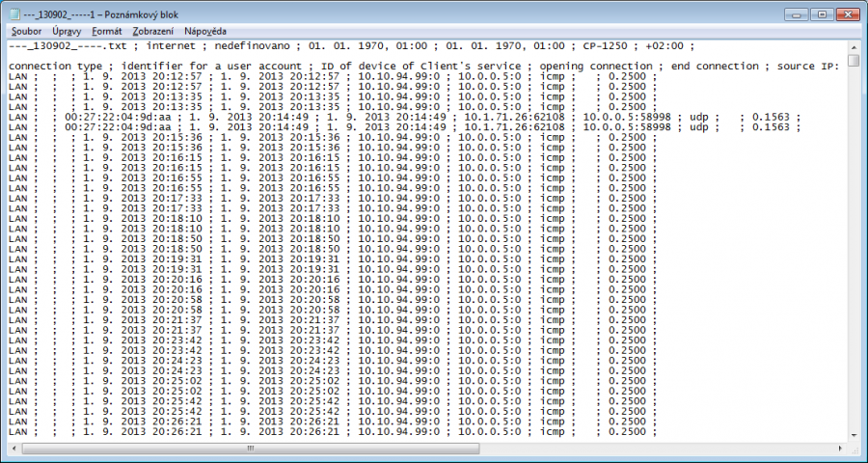This screenshot has height=463, width=868.
Task: Click first 'udp' protocol entry
Action: tap(698, 117)
